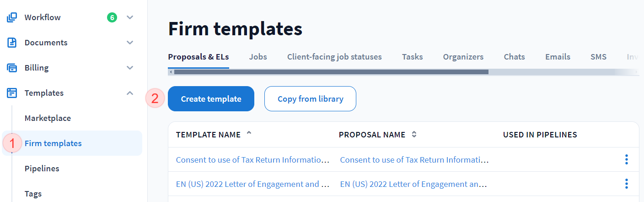
Task: Open the Client-facing job statuses tab
Action: click(x=334, y=57)
